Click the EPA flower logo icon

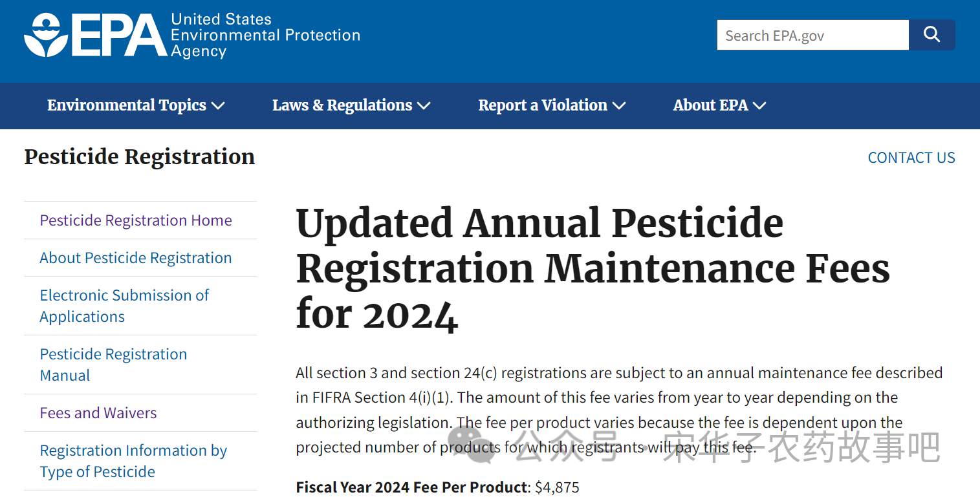(x=46, y=35)
